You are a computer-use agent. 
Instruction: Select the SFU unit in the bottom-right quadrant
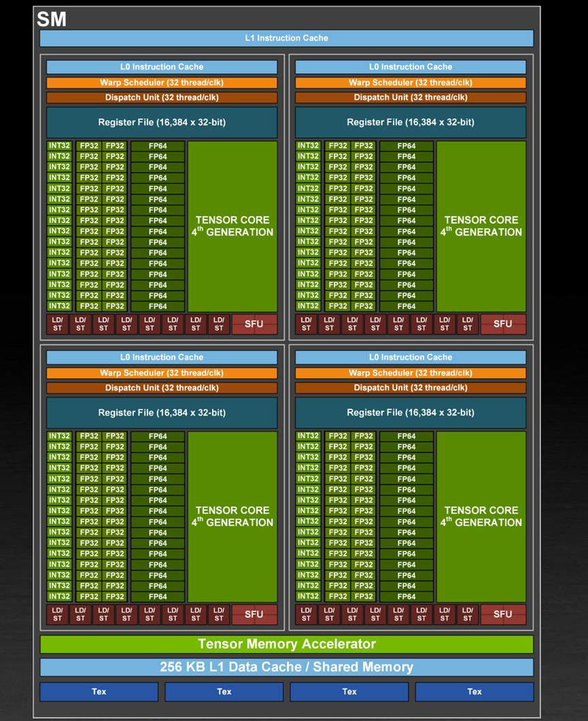coord(503,614)
